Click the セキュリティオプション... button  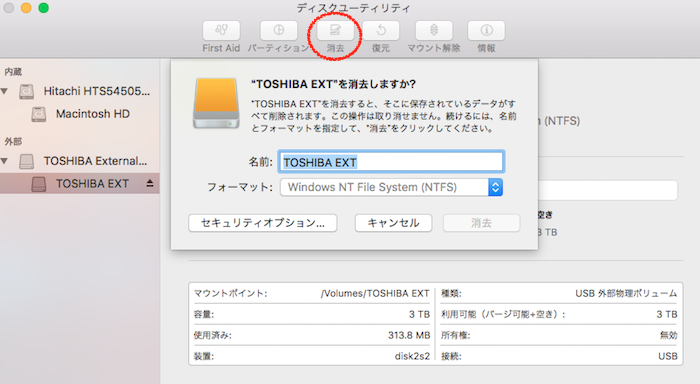[x=262, y=223]
